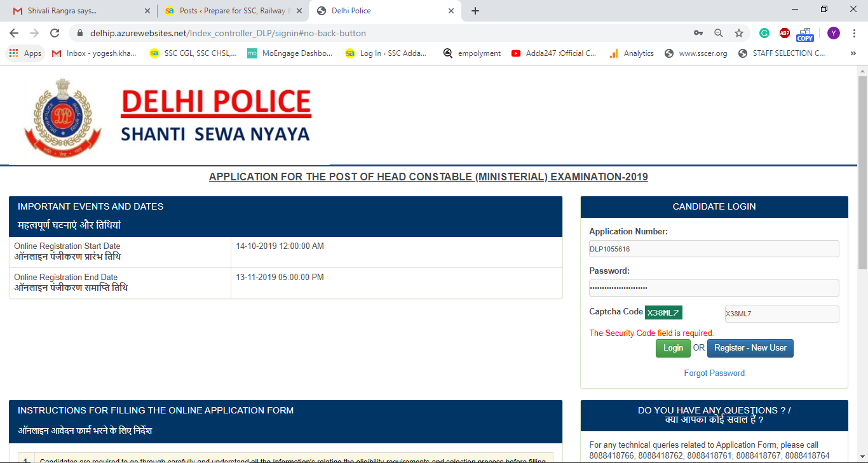Open the Forgot Password link
Viewport: 868px width, 463px height.
pyautogui.click(x=714, y=373)
